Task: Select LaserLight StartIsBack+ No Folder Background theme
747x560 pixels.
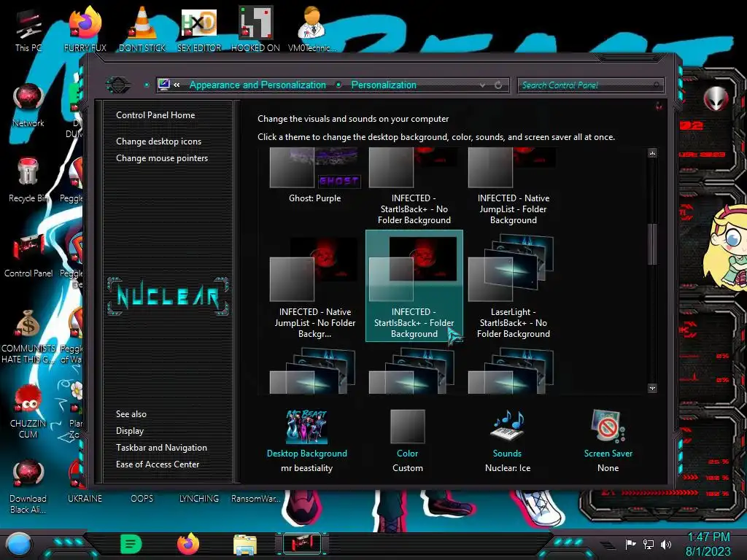Action: (x=513, y=287)
